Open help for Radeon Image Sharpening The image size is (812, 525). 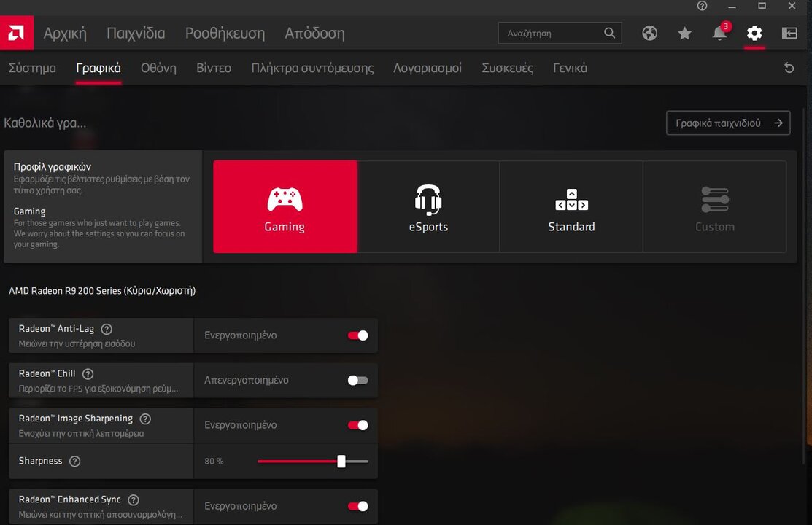[145, 419]
